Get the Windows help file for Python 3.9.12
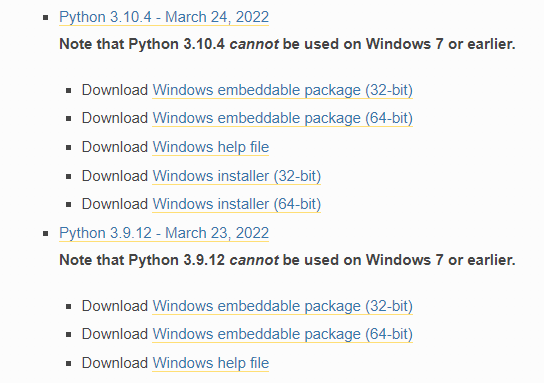 211,363
